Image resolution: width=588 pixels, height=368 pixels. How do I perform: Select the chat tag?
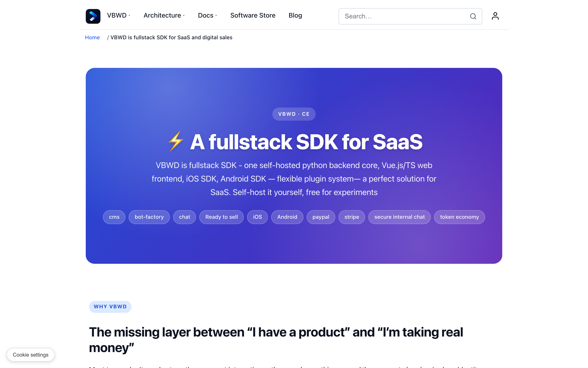[x=184, y=217]
